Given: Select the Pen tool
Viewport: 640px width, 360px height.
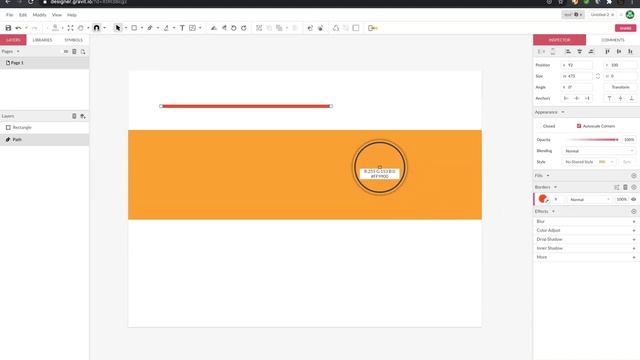Looking at the screenshot, I should coord(150,28).
